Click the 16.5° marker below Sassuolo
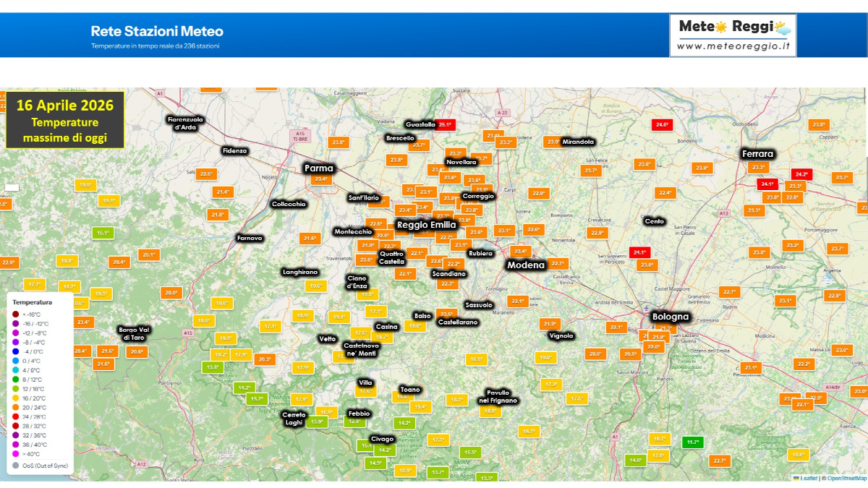Screen dimensions: 868x488 coord(477,359)
